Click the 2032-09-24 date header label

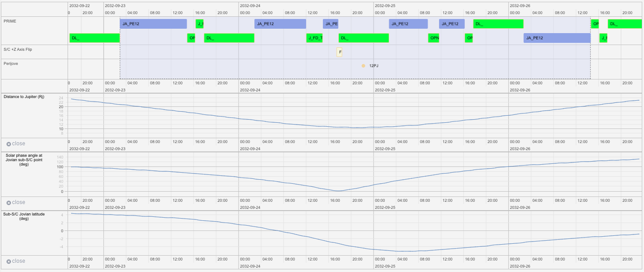click(x=250, y=5)
